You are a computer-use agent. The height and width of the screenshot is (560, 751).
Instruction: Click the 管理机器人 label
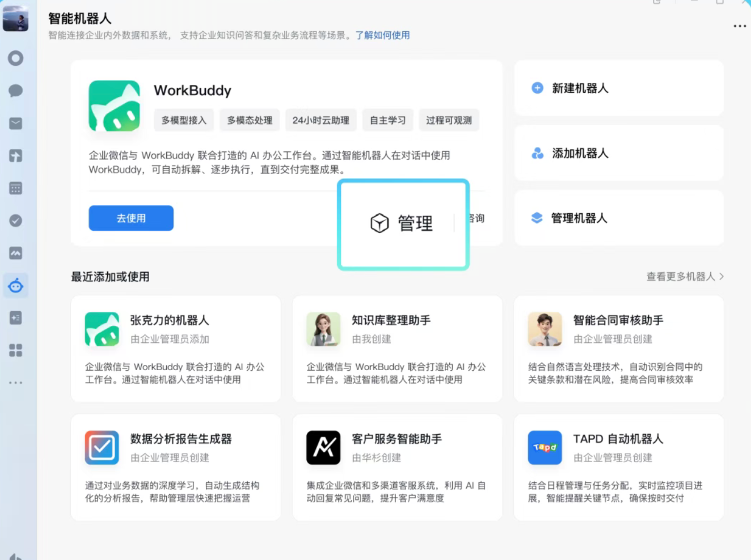tap(579, 218)
